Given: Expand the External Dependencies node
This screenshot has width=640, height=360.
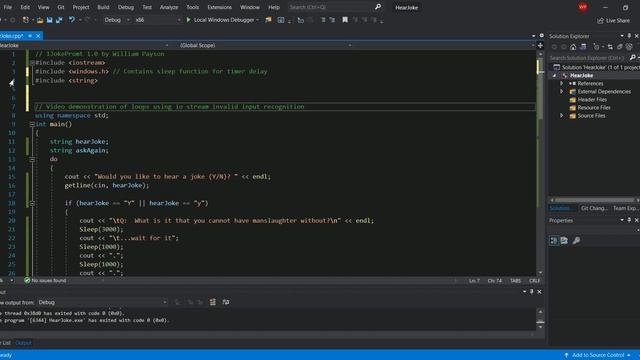Looking at the screenshot, I should [561, 91].
